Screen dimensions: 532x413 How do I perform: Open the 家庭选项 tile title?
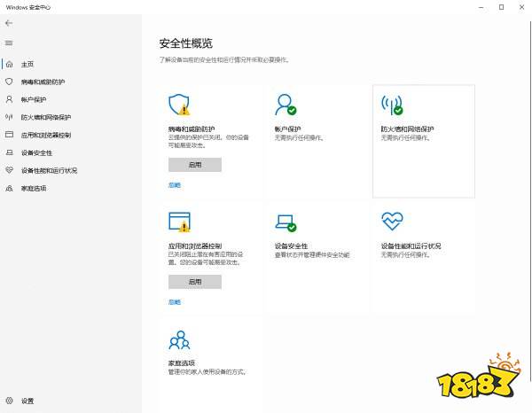pos(182,362)
